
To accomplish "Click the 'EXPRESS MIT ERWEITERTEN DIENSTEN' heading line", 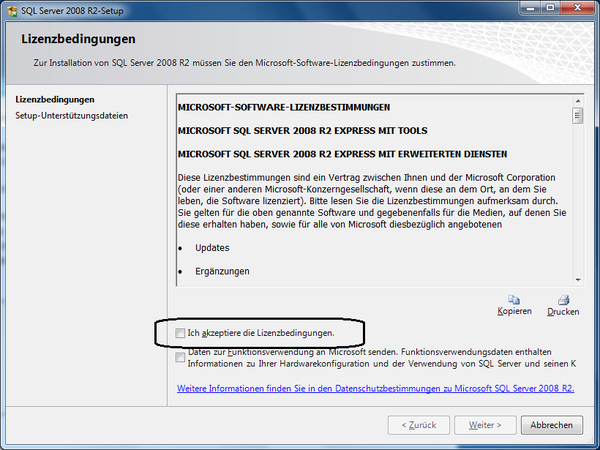I will (342, 154).
